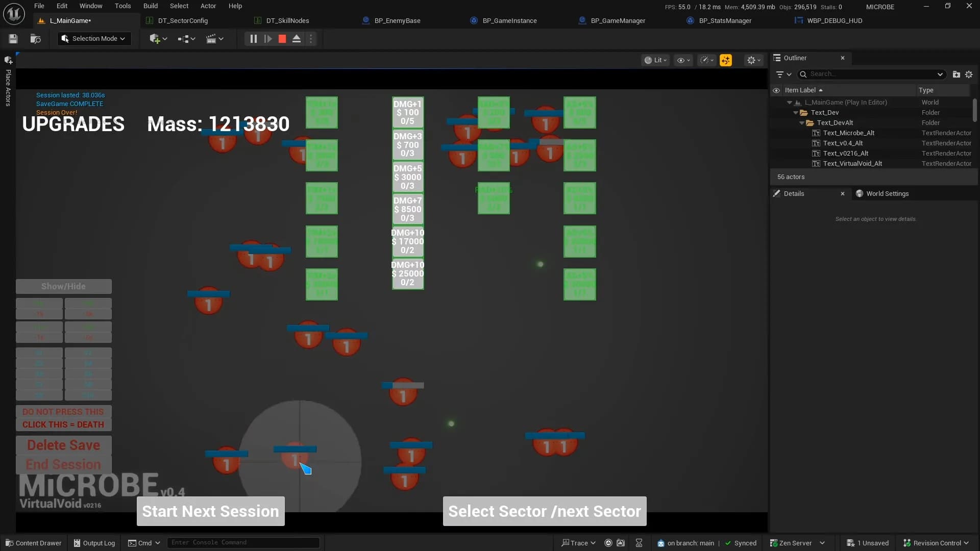Open the viewport settings gear menu
Viewport: 980px width, 551px height.
(754, 60)
